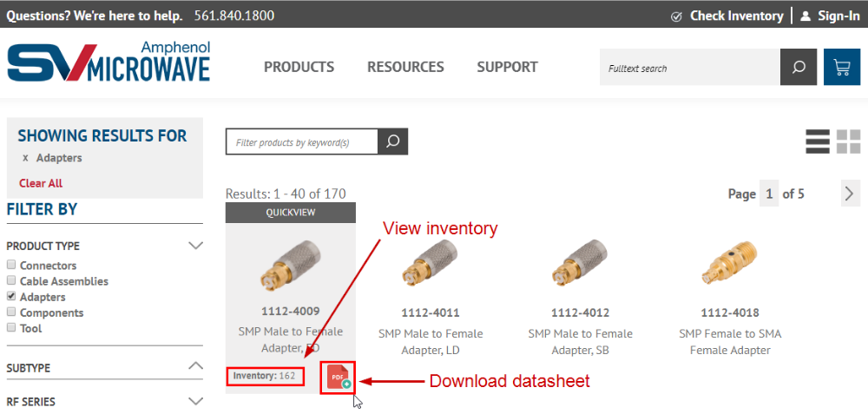This screenshot has width=868, height=414.
Task: Click the Sign-In link
Action: click(x=838, y=16)
